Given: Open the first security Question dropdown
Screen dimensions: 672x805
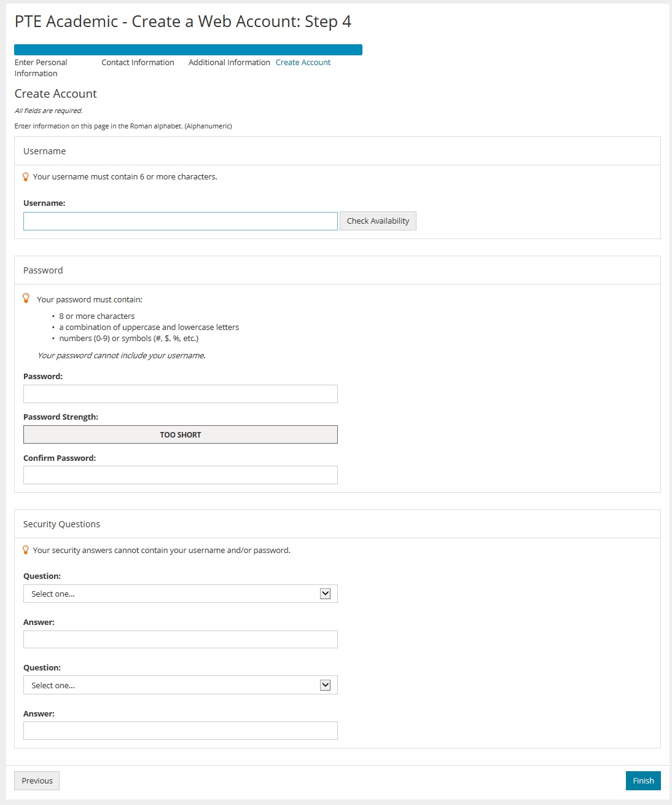Looking at the screenshot, I should point(172,594).
